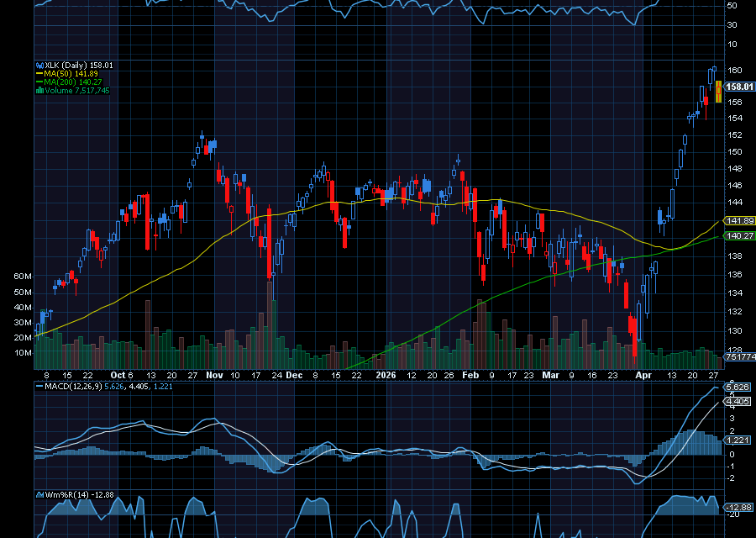Click the line icon next to MACD(12,26,9)
This screenshot has width=756, height=538.
pos(39,386)
